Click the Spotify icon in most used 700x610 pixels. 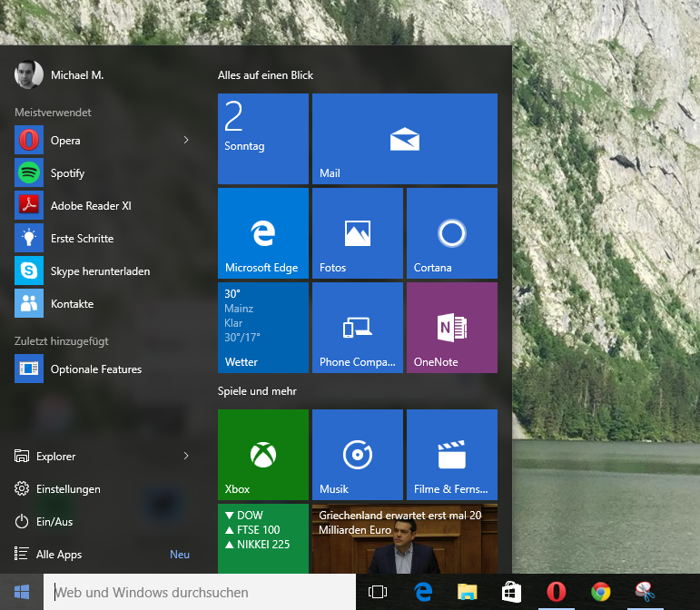(x=29, y=173)
